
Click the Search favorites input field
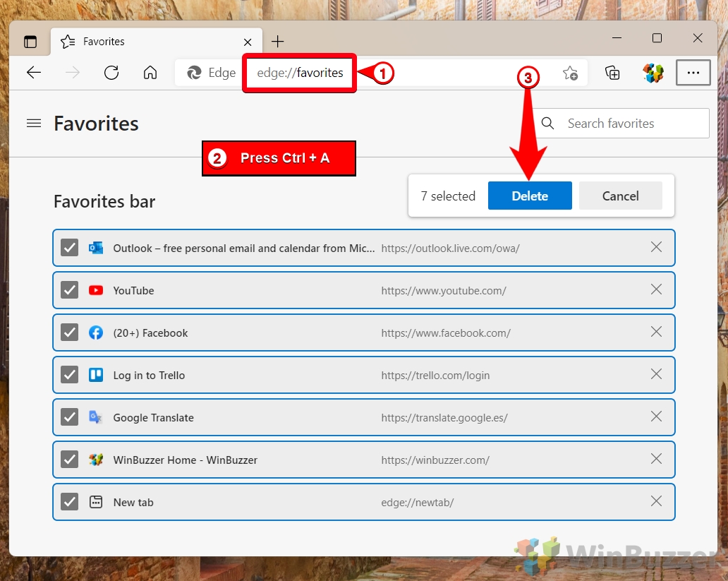point(622,123)
